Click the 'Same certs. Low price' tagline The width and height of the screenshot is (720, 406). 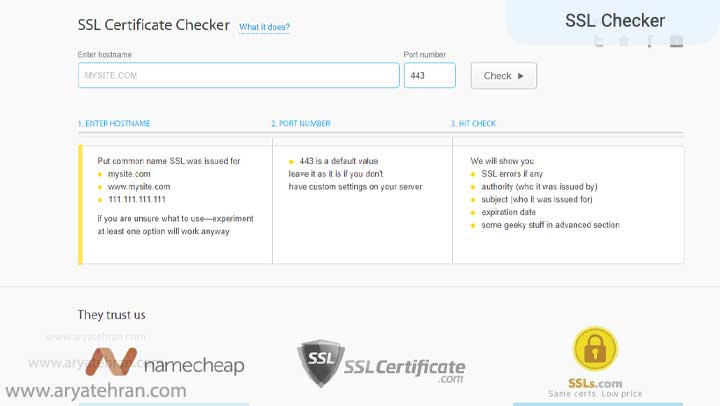tap(595, 394)
